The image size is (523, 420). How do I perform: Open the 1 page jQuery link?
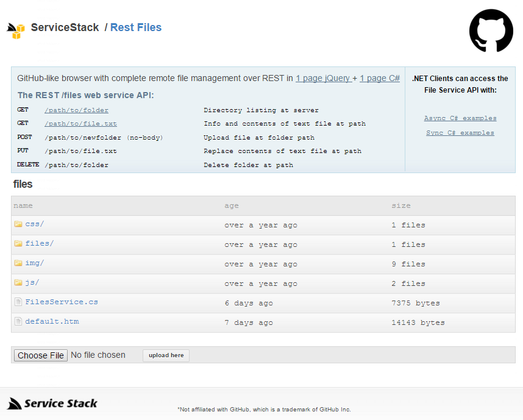pyautogui.click(x=324, y=78)
